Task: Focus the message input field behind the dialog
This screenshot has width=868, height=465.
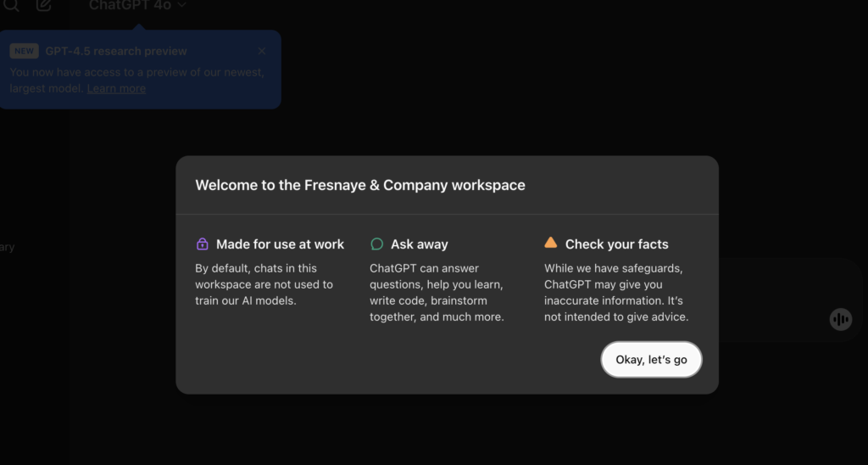Action: pyautogui.click(x=788, y=289)
